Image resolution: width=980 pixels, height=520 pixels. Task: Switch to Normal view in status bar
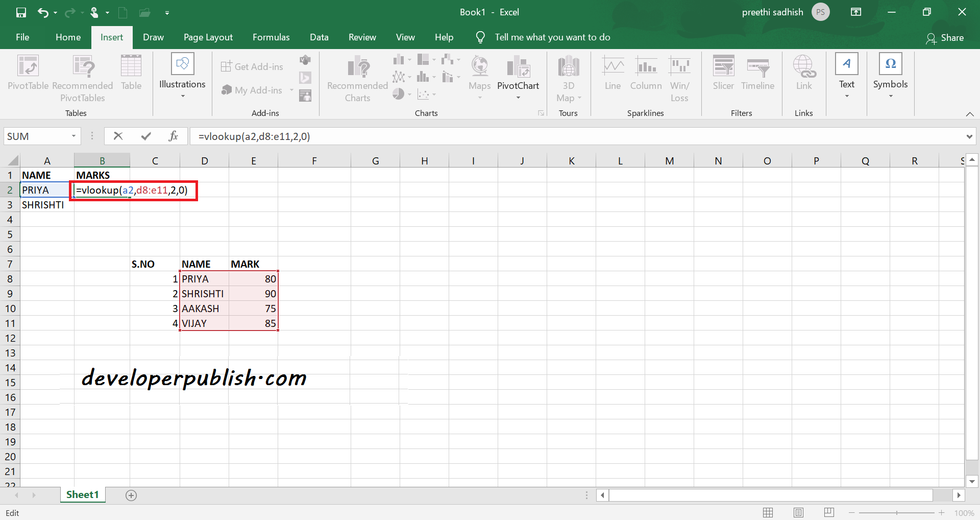click(x=768, y=512)
